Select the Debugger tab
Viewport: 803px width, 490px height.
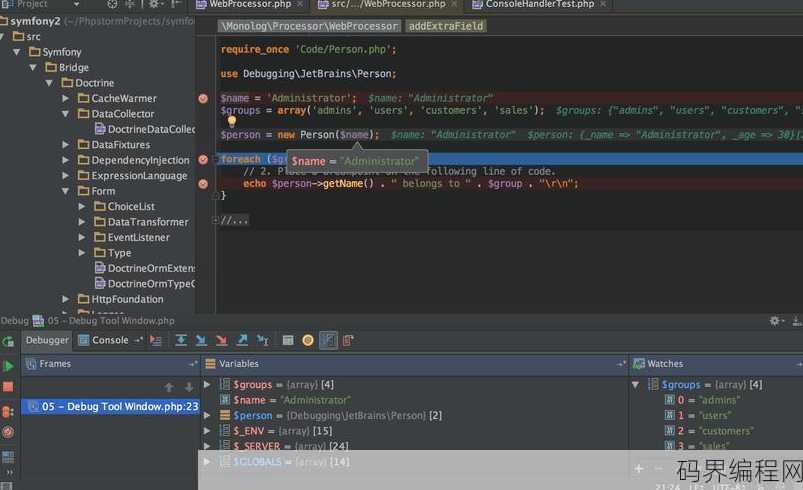pos(47,340)
